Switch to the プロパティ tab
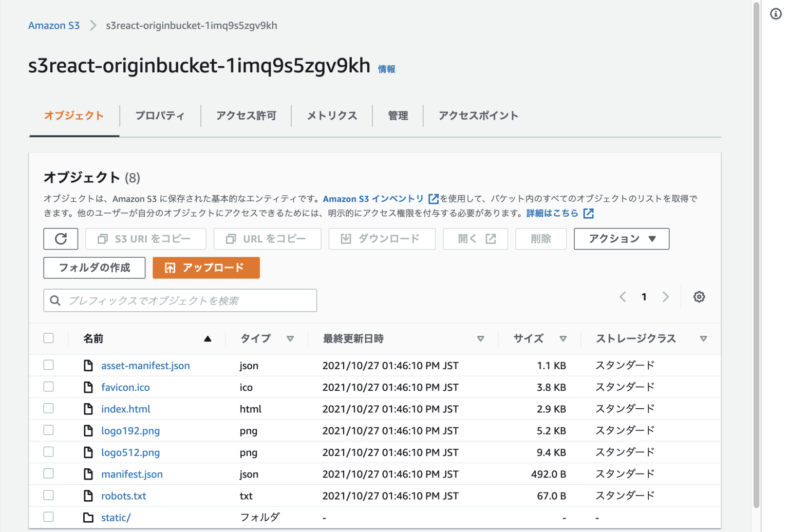This screenshot has width=789, height=532. [x=160, y=116]
